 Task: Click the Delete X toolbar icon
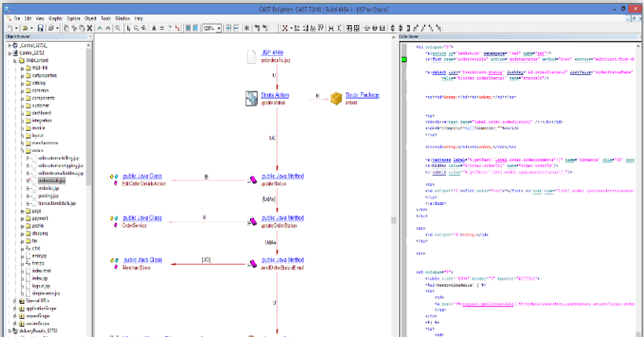pos(89,28)
